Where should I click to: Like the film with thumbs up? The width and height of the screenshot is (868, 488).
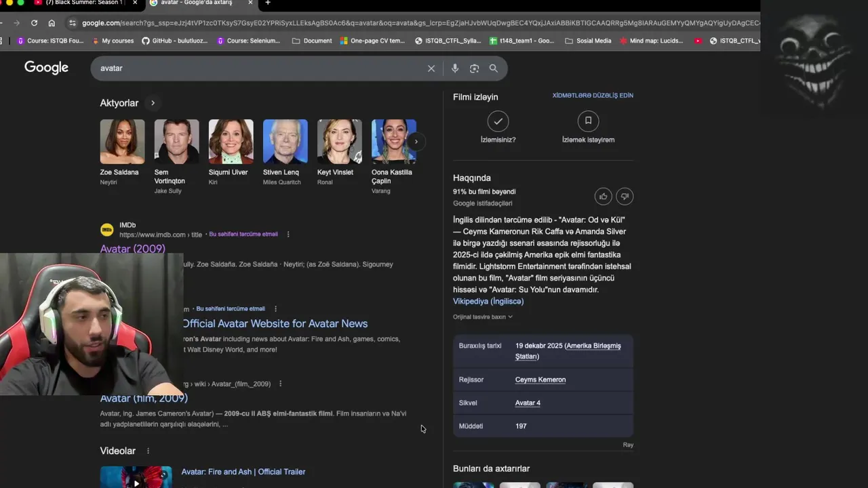(603, 197)
